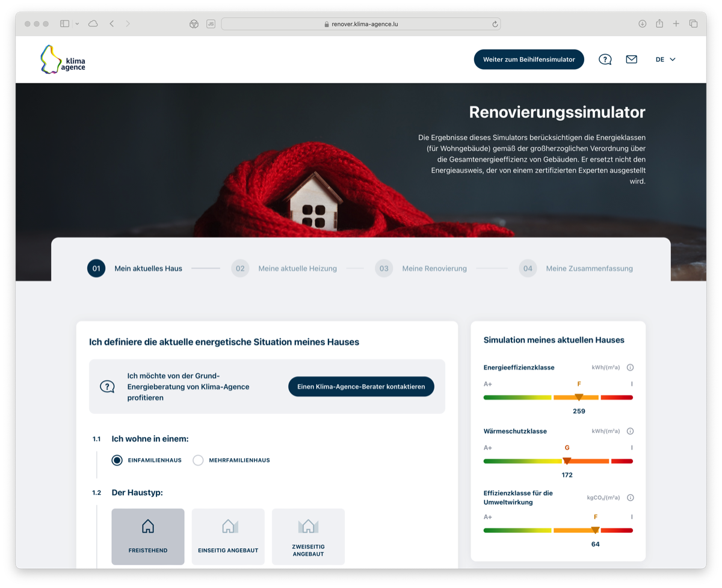
Task: Click info icon next to Energieeffizienzklasse
Action: click(630, 367)
